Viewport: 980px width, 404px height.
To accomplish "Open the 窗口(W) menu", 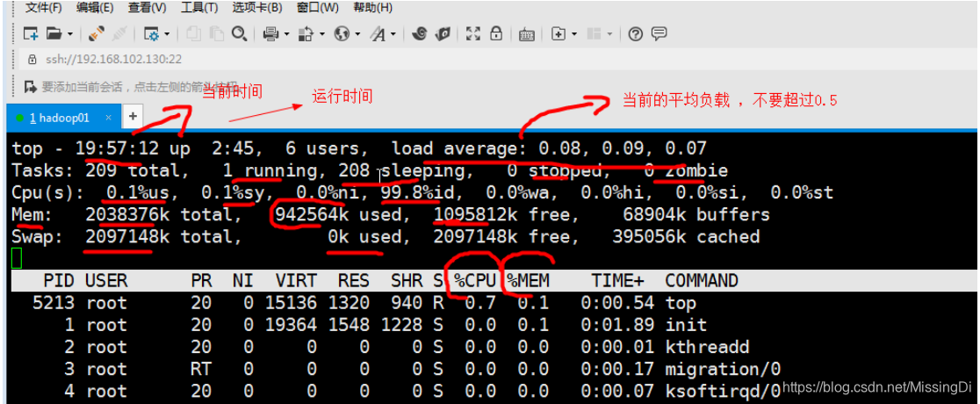I will click(x=318, y=8).
